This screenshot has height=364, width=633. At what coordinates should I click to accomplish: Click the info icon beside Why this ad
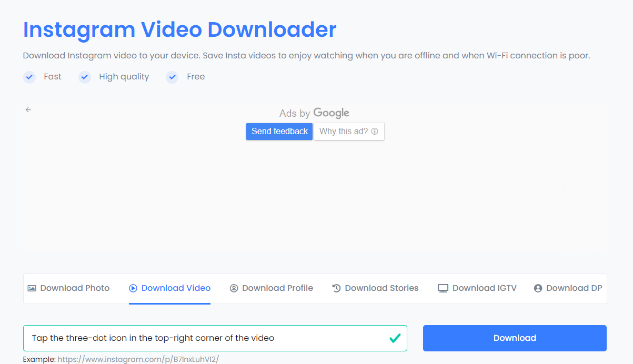(x=375, y=132)
